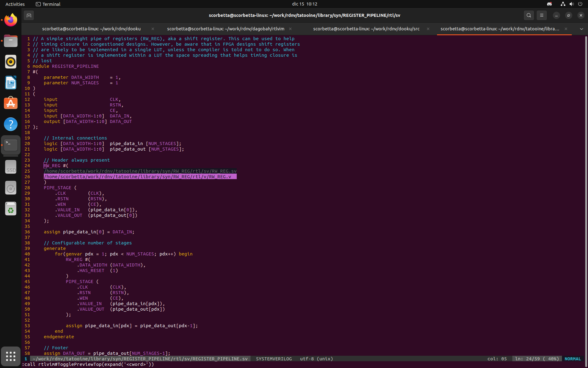588x368 pixels.
Task: Open the optical disc drive icon
Action: (11, 188)
